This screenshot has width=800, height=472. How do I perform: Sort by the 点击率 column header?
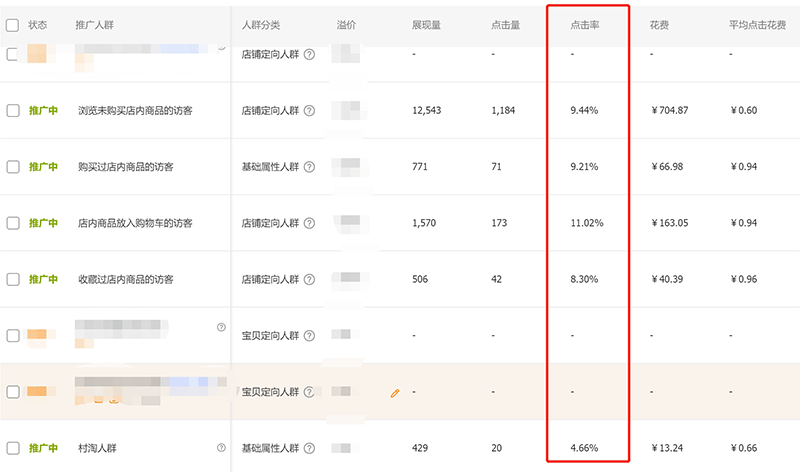[584, 23]
